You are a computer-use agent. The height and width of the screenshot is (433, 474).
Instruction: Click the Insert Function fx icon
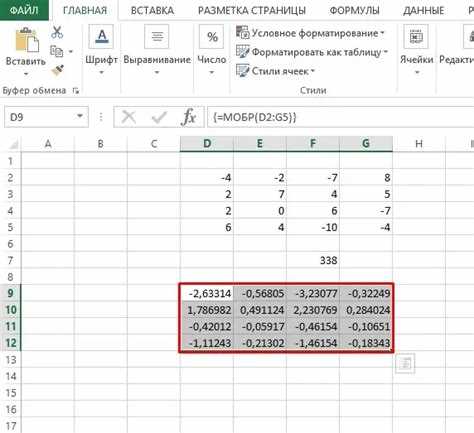pyautogui.click(x=189, y=117)
